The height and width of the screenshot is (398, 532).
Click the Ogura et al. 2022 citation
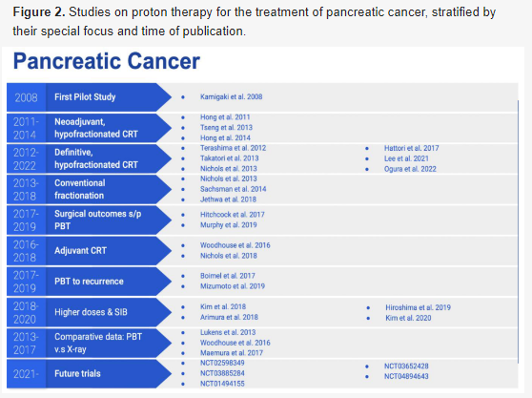pos(410,169)
